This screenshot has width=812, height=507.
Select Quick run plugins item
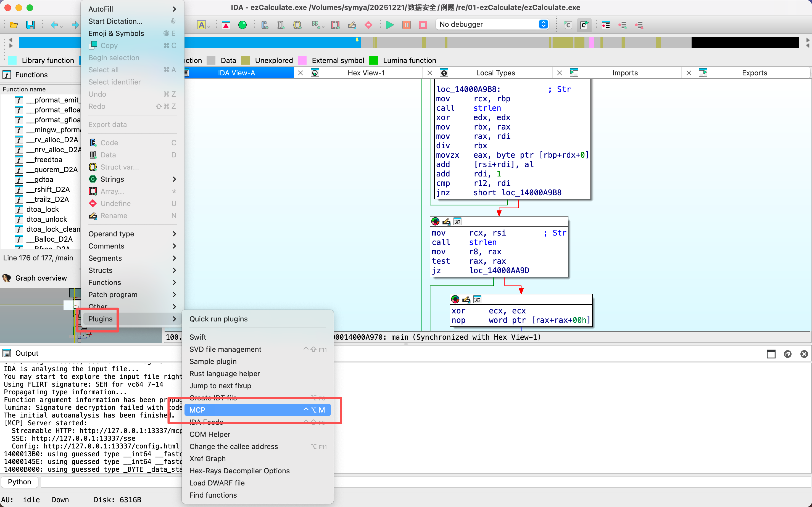point(218,319)
